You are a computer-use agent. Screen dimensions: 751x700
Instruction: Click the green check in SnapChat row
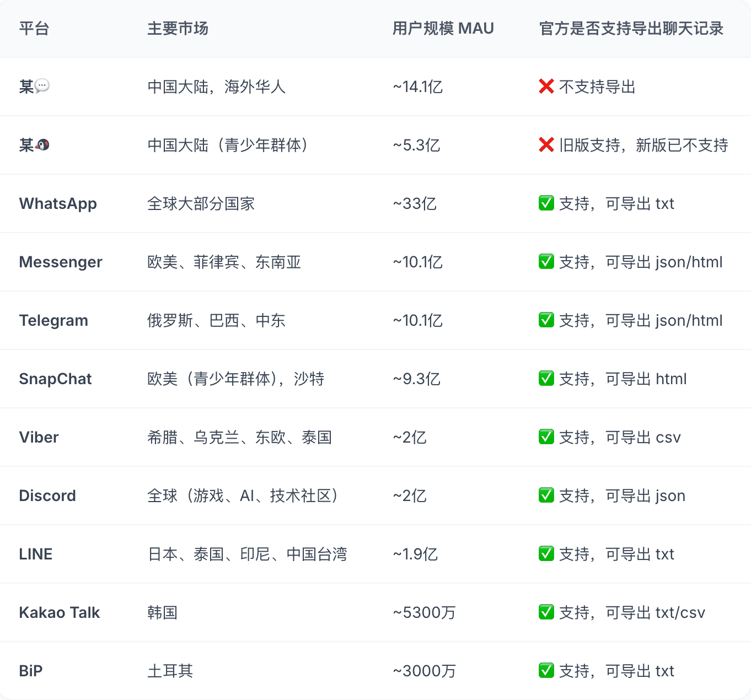[546, 379]
